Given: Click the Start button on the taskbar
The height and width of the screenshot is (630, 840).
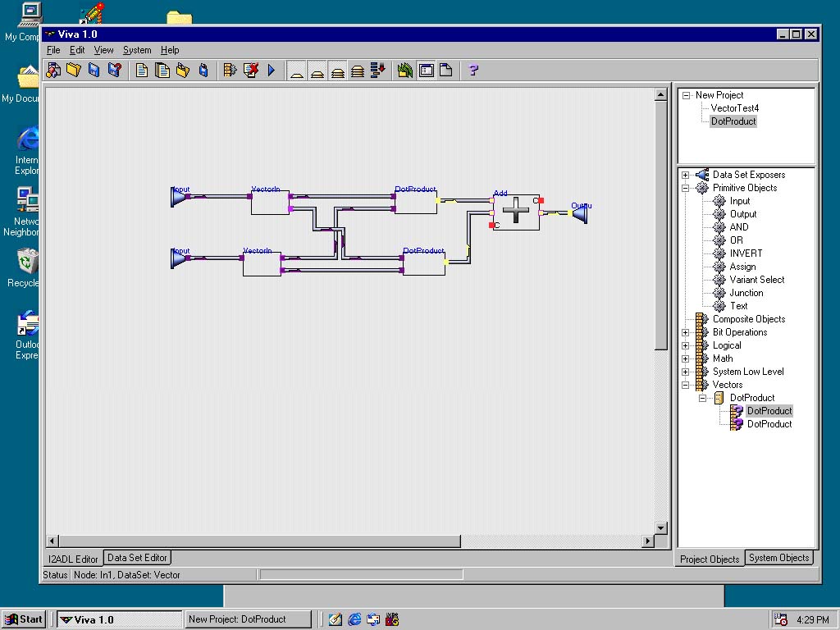Looking at the screenshot, I should tap(24, 619).
